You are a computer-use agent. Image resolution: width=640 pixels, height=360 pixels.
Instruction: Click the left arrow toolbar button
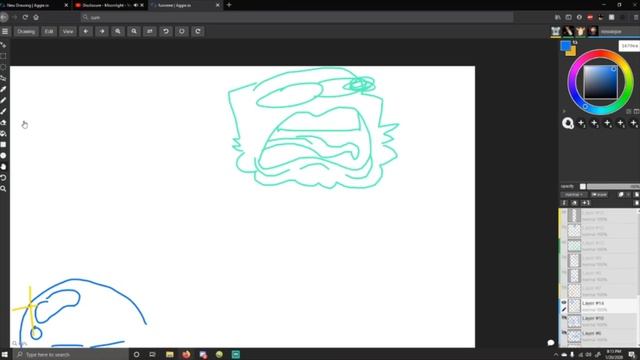(x=86, y=31)
